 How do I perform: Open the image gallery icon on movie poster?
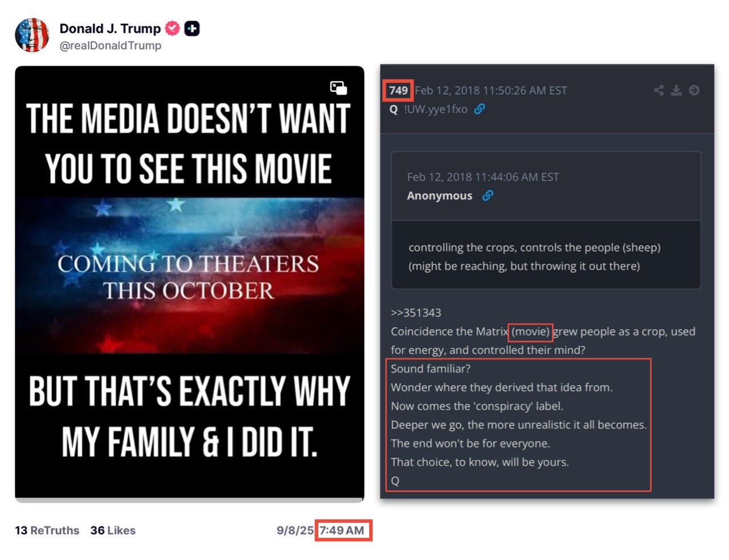click(x=338, y=88)
